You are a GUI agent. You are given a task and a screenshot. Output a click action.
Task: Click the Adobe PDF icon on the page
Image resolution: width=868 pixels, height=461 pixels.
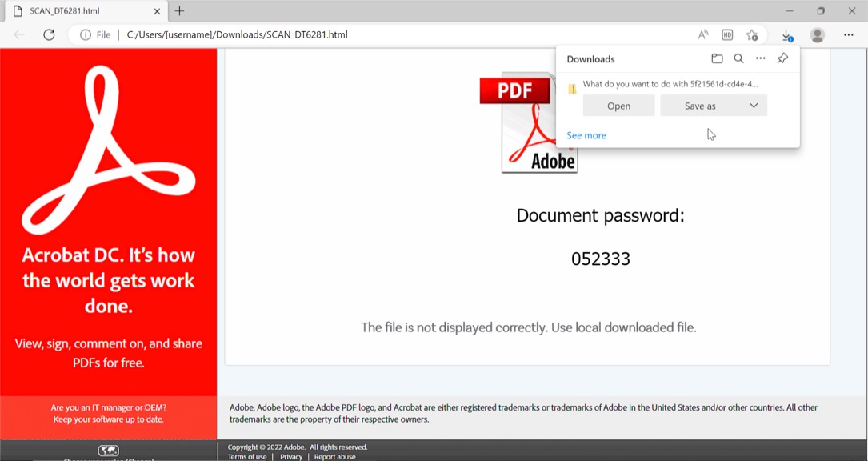click(x=528, y=122)
